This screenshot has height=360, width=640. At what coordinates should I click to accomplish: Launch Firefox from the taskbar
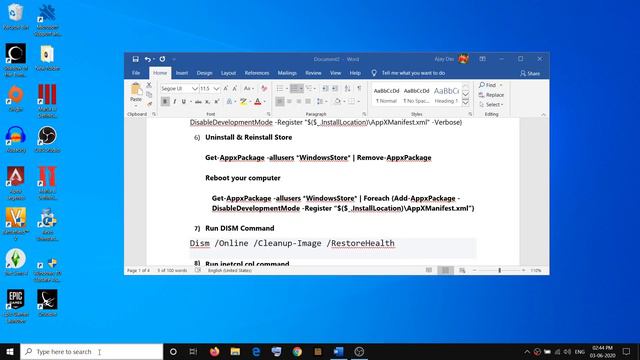pos(214,351)
